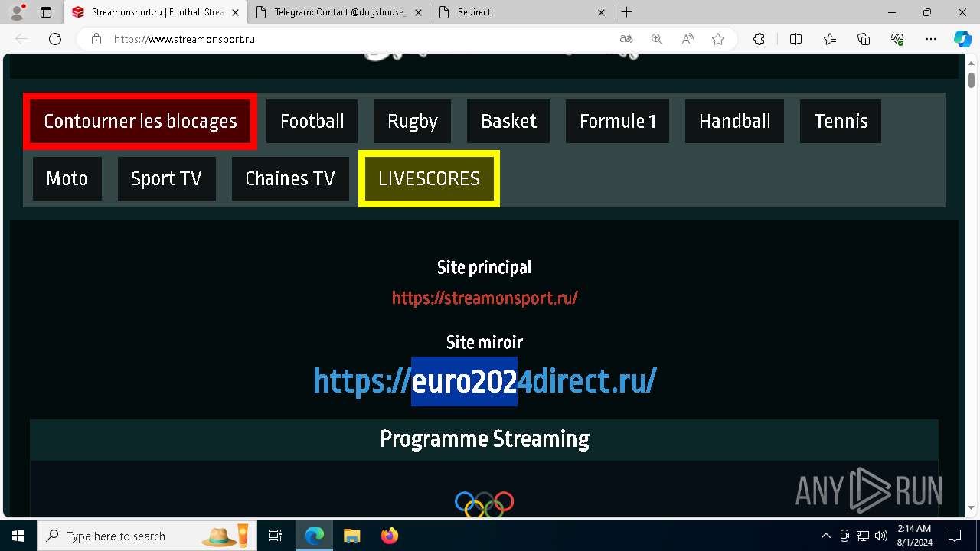Open a new tab with plus
Viewport: 980px width, 551px height.
[626, 12]
